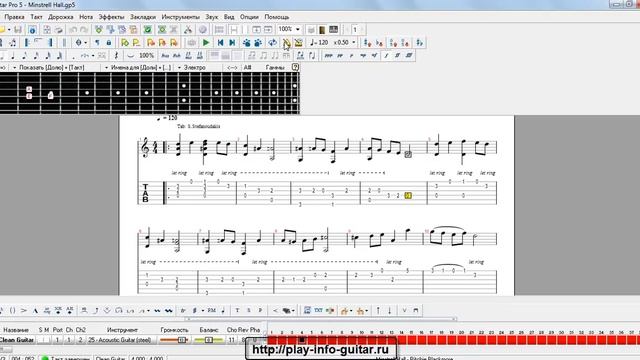The height and width of the screenshot is (360, 640).
Task: Jump to the first bar
Action: 220,42
